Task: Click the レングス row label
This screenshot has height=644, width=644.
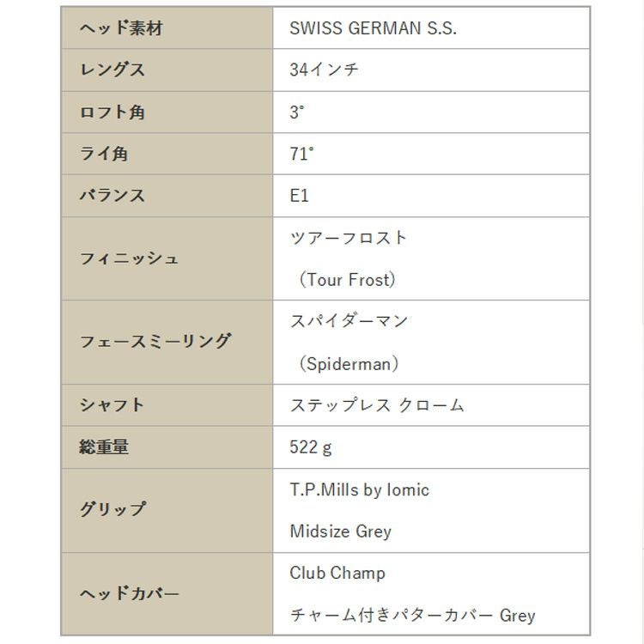Action: [x=112, y=70]
